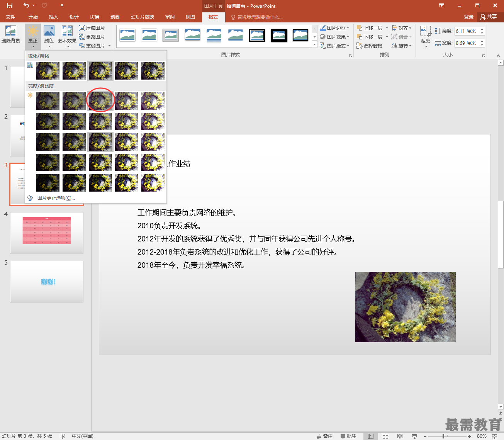Screen dimensions: 504x440
Task: Click the Save icon in title bar
Action: coord(10,5)
